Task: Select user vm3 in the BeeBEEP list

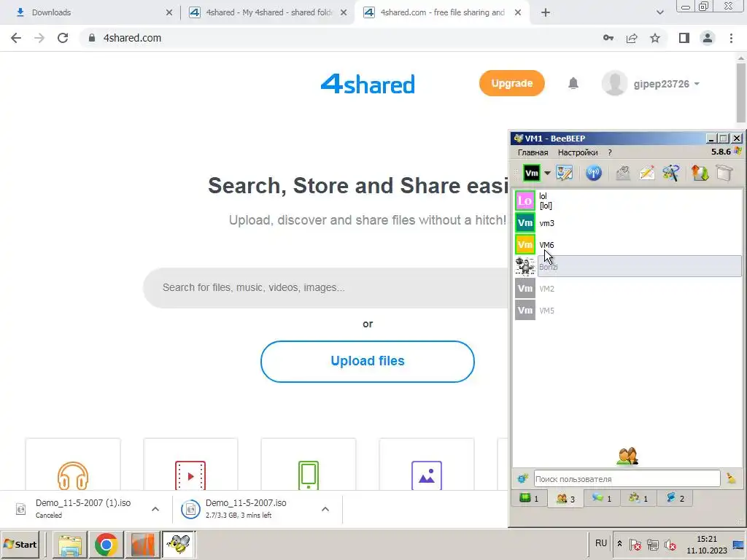Action: tap(628, 223)
